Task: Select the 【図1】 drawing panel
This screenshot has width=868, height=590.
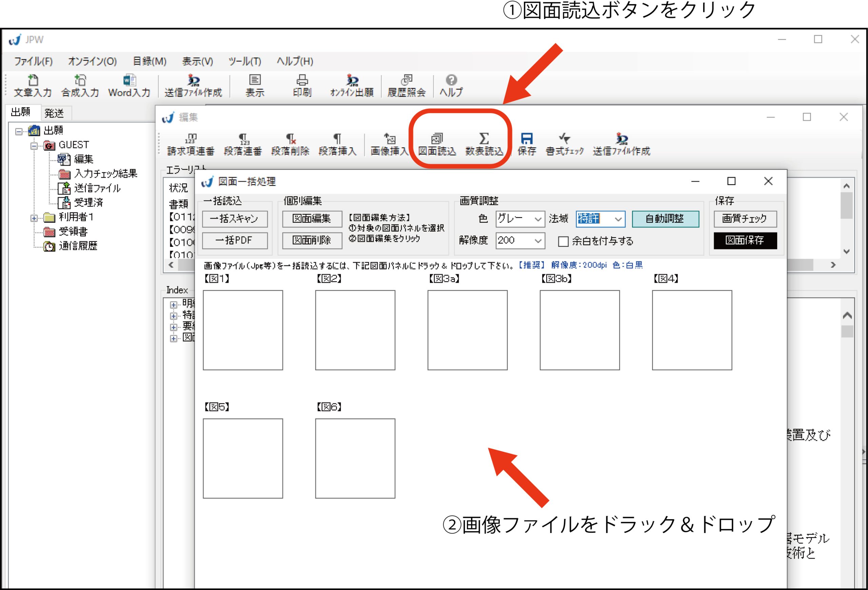Action: [243, 330]
